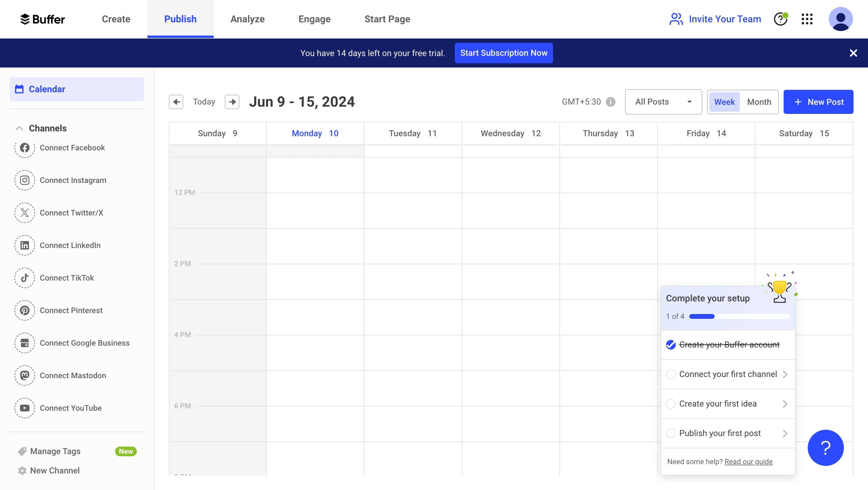Click the setup progress bar

(x=740, y=316)
